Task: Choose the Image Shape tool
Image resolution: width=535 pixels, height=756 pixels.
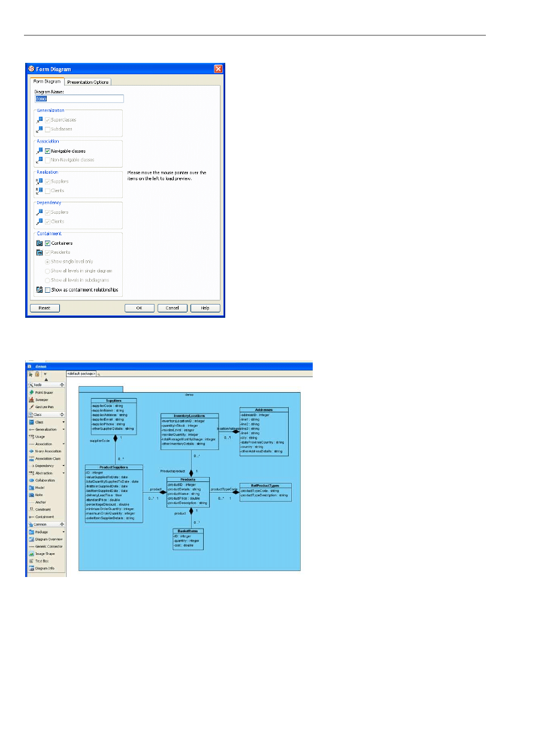Action: point(44,554)
